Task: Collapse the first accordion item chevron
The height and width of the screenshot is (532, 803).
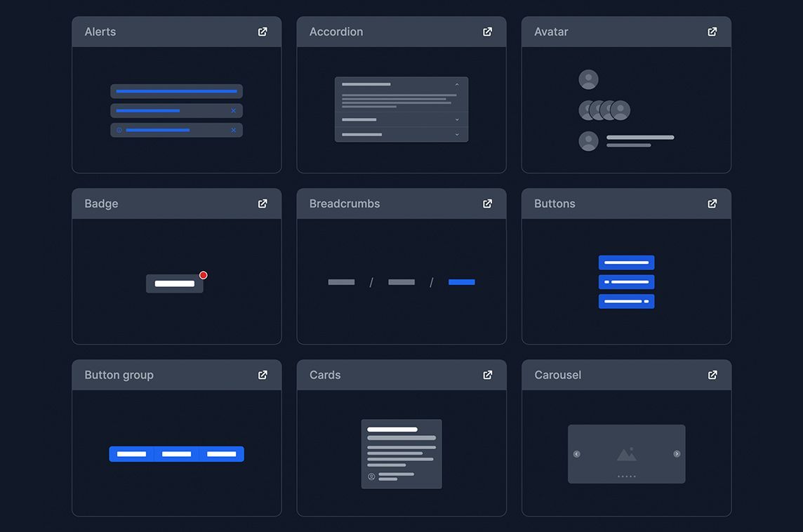Action: tap(457, 84)
